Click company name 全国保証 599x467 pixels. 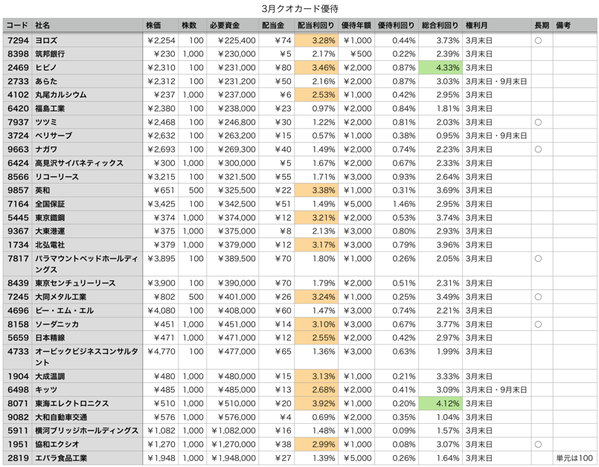50,204
